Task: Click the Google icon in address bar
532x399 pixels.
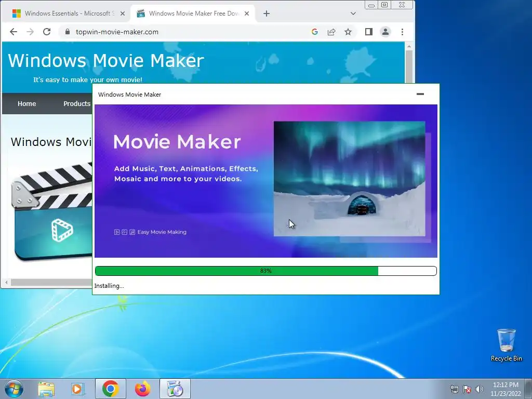Action: click(x=314, y=32)
